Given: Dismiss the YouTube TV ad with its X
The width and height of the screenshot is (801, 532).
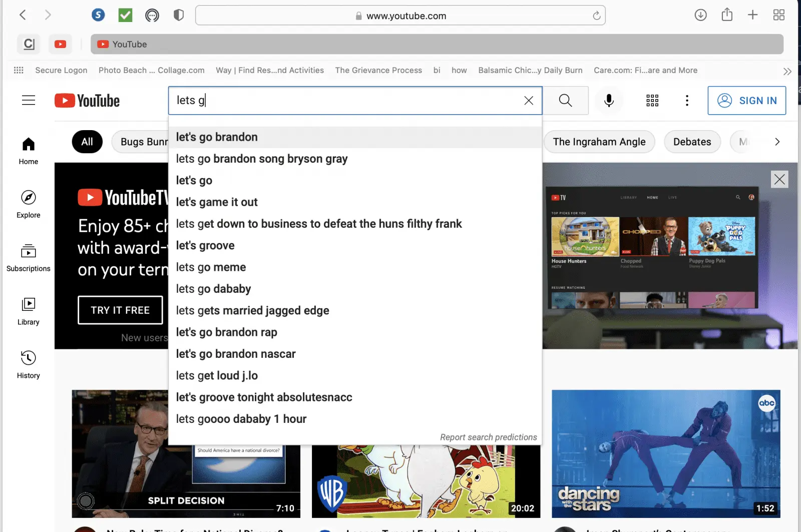Looking at the screenshot, I should pyautogui.click(x=779, y=179).
